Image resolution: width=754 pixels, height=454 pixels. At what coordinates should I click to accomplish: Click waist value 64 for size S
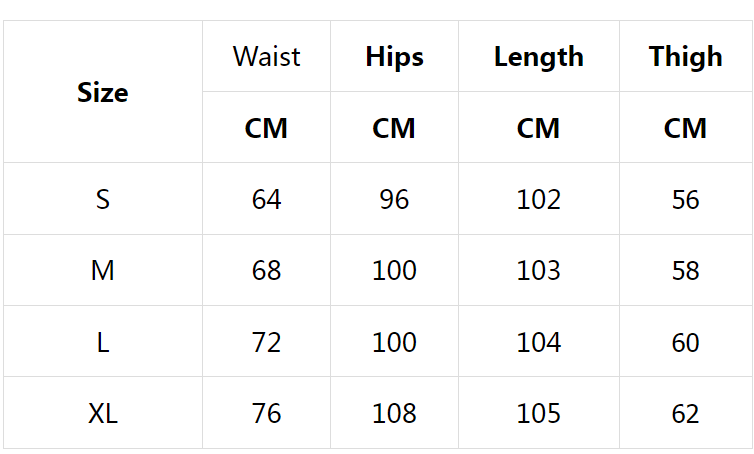tap(266, 200)
